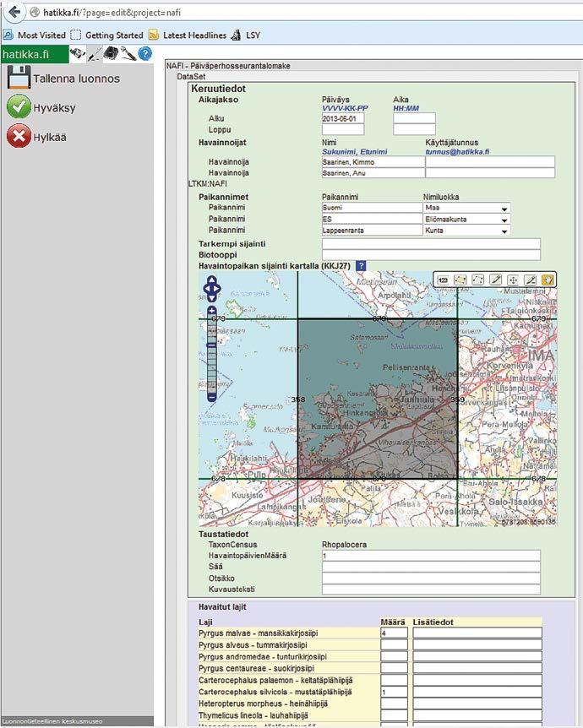The width and height of the screenshot is (583, 728).
Task: Click the Hylkää reject button
Action: coord(50,137)
